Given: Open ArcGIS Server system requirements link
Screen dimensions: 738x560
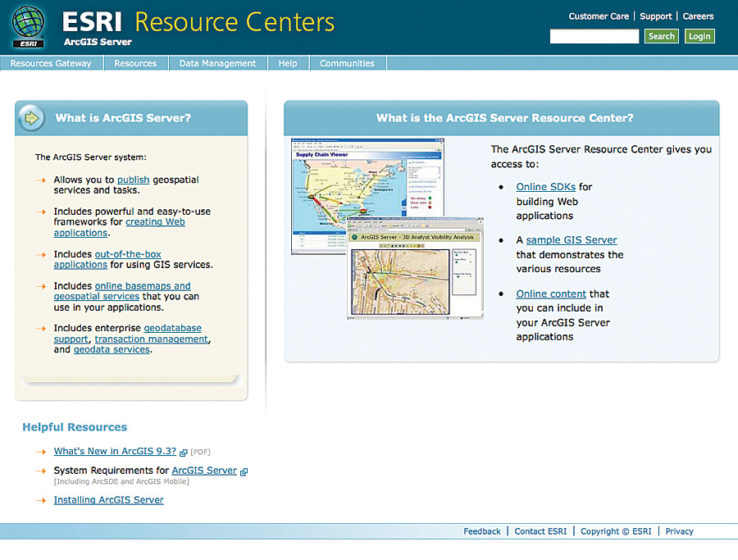Looking at the screenshot, I should pos(204,471).
